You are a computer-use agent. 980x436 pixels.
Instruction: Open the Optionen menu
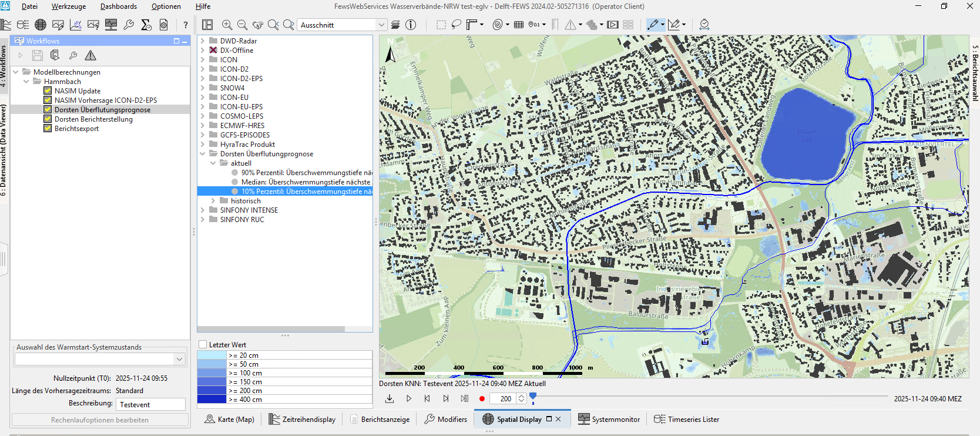click(166, 6)
